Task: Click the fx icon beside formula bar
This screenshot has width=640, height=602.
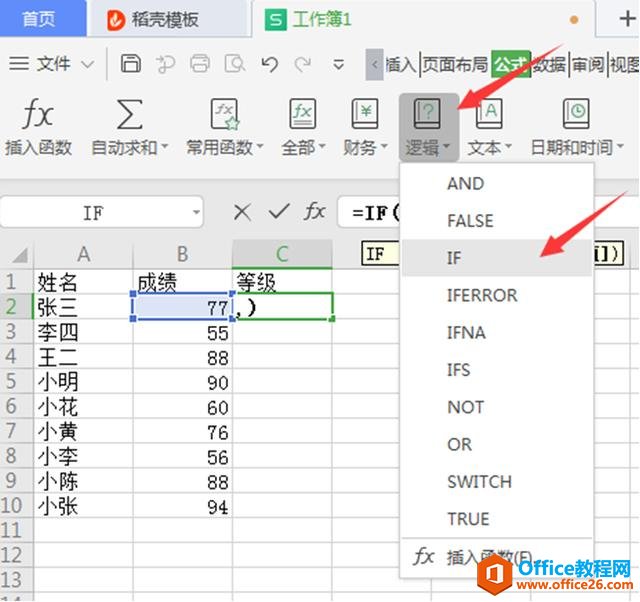Action: (x=314, y=212)
